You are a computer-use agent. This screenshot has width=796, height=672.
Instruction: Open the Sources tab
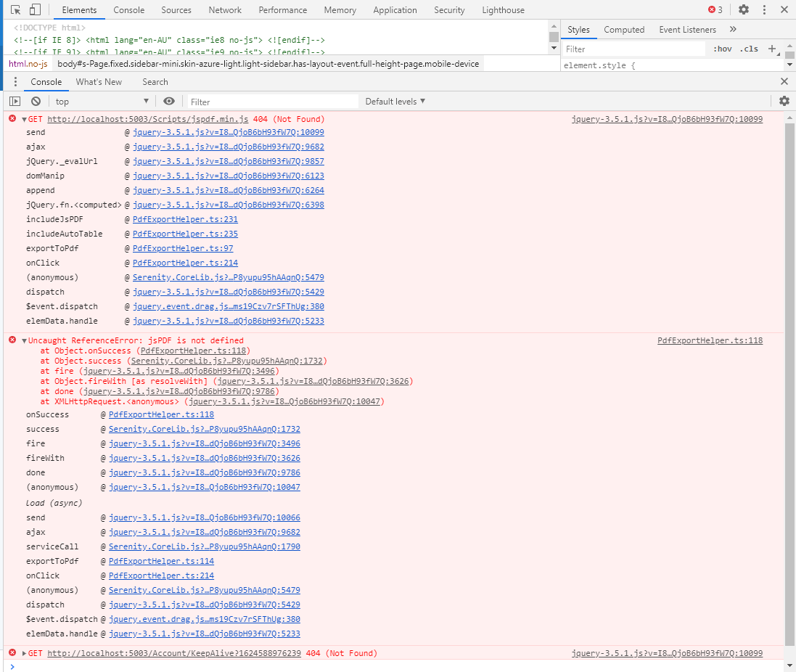pos(176,10)
